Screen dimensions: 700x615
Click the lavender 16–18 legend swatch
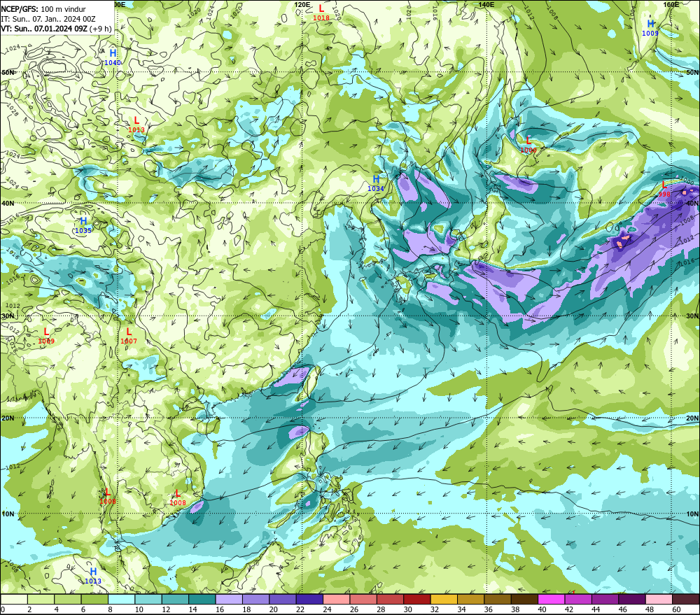coord(229,599)
